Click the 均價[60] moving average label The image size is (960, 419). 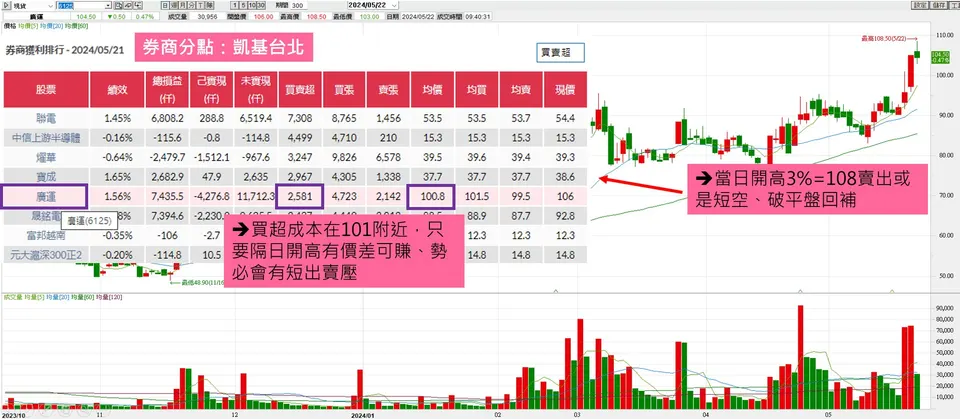(76, 26)
